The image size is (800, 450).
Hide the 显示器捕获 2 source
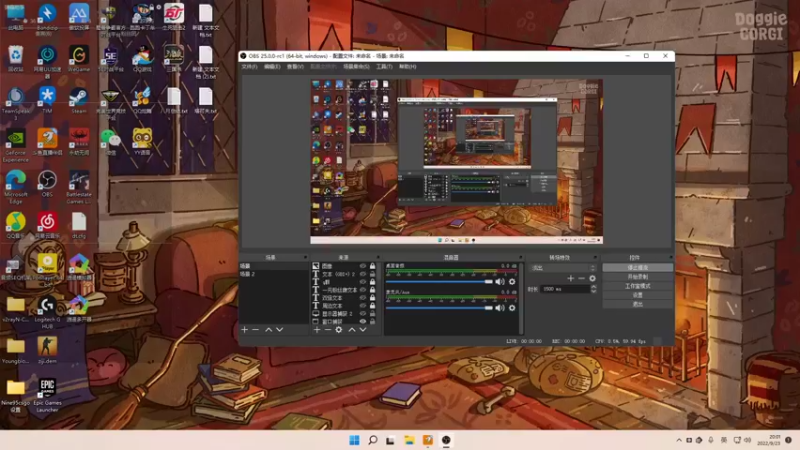pyautogui.click(x=363, y=314)
